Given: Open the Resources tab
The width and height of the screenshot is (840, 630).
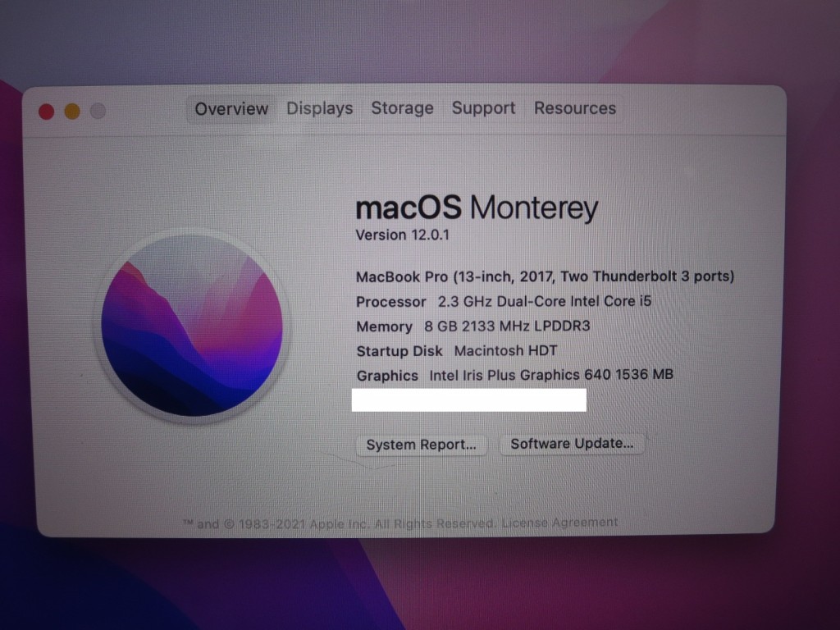Looking at the screenshot, I should tap(575, 108).
